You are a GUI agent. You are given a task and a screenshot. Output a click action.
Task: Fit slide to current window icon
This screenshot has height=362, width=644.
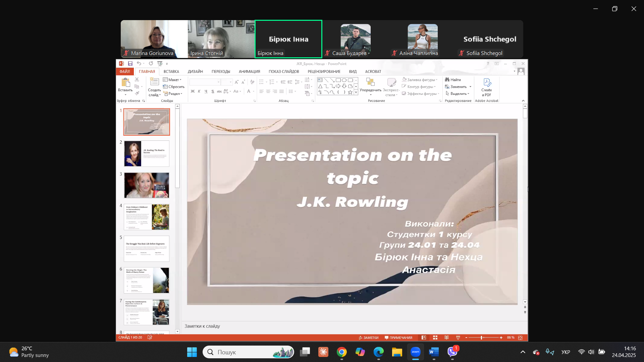[520, 338]
